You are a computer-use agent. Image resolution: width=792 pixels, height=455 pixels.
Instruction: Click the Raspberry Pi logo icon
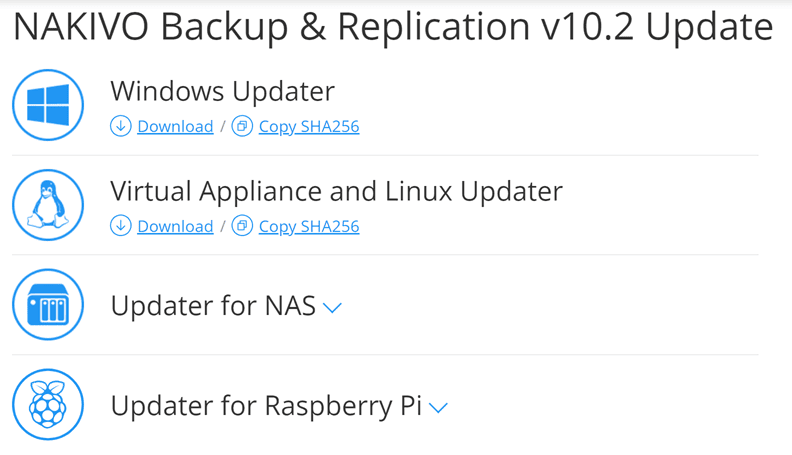tap(48, 405)
